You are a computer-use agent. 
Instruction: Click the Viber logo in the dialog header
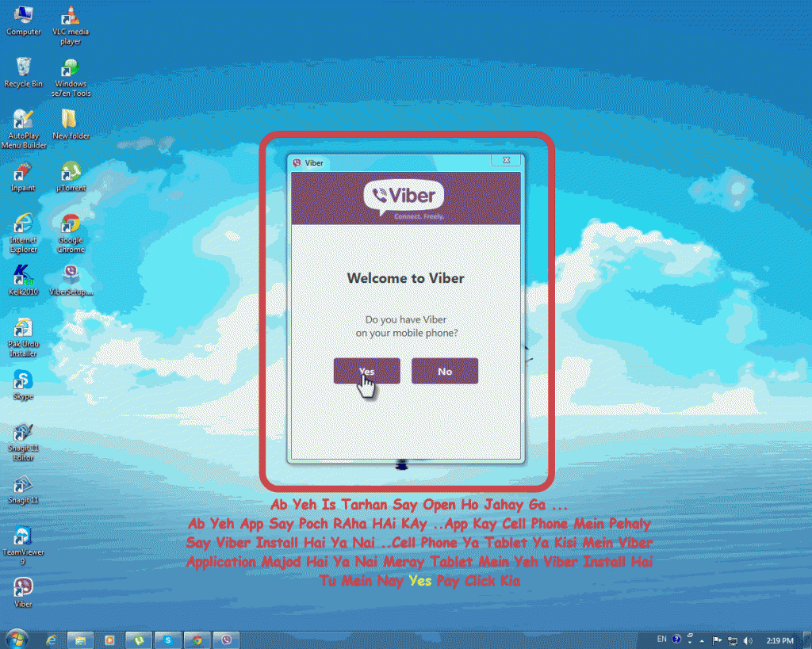pos(404,197)
